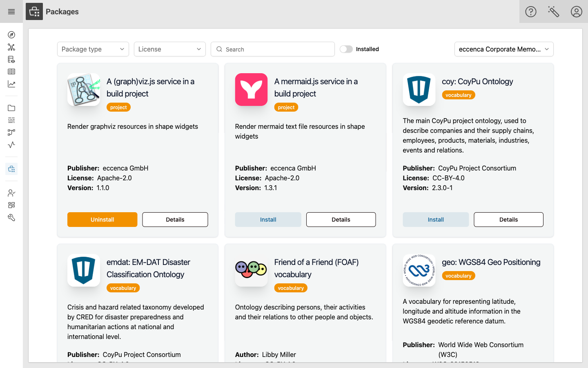
Task: Click 'Render graphviz resources in shape widgets' text
Action: tap(133, 126)
